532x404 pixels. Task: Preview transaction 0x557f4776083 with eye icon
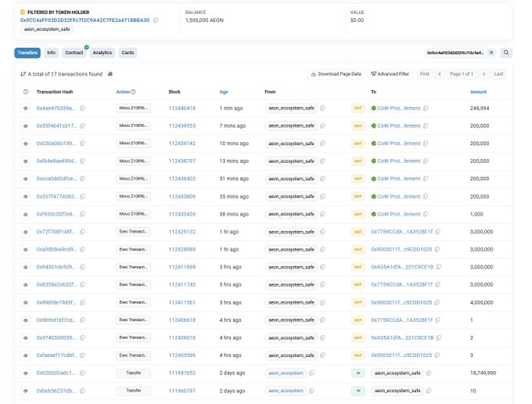coord(26,197)
